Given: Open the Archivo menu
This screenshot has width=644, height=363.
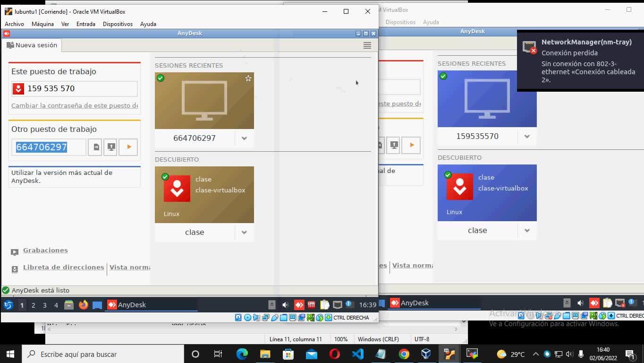Looking at the screenshot, I should pos(14,24).
